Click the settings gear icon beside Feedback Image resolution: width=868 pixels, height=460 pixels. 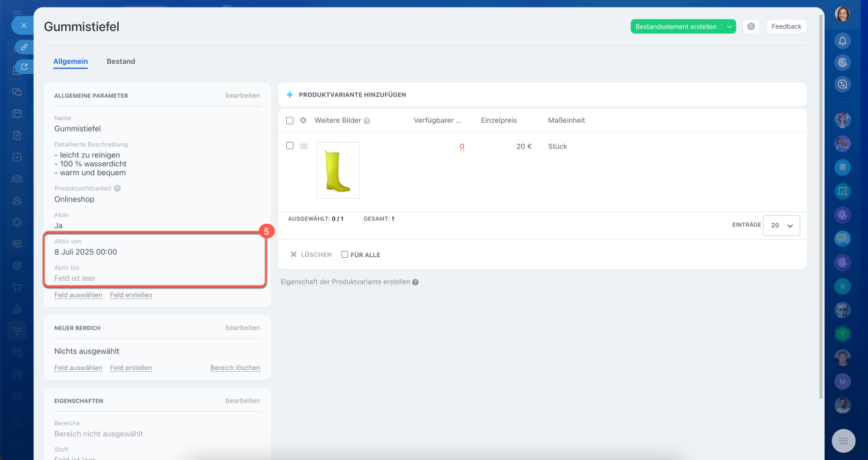point(751,26)
